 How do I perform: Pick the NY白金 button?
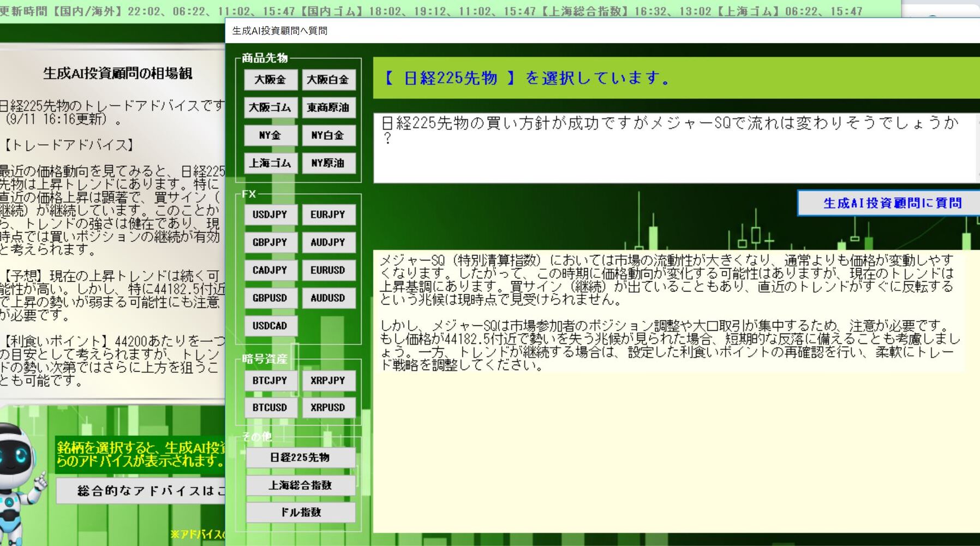pos(328,135)
